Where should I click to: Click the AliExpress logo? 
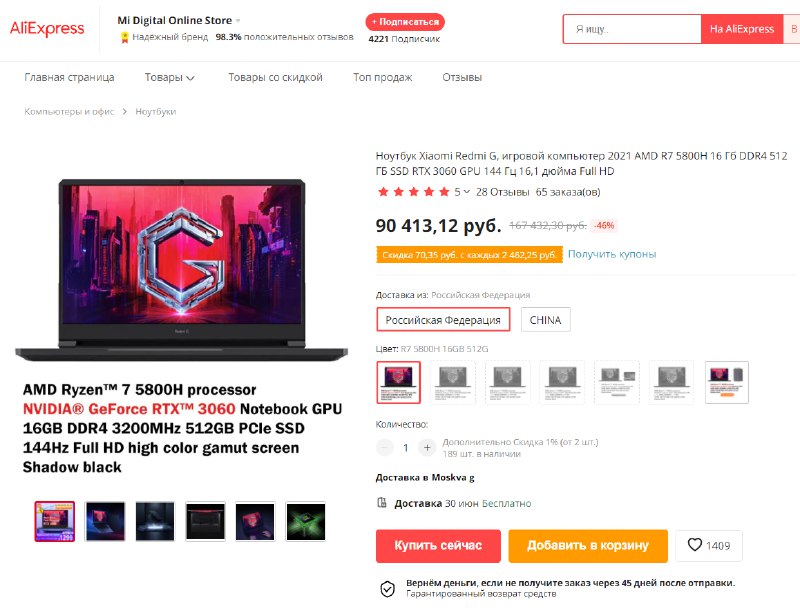point(47,29)
